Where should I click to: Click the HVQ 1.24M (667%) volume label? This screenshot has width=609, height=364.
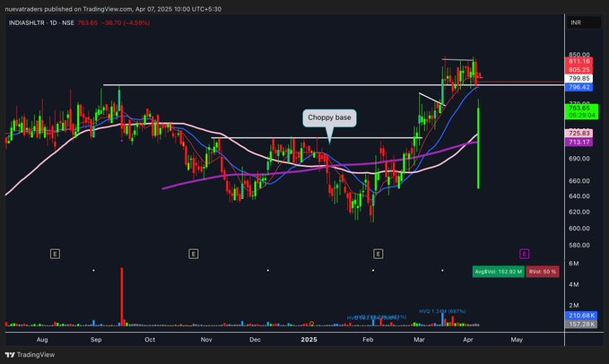tap(442, 311)
